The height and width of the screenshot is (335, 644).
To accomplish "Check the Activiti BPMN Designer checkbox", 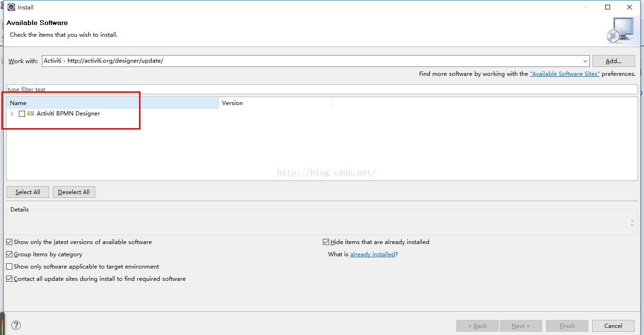I will [x=22, y=114].
